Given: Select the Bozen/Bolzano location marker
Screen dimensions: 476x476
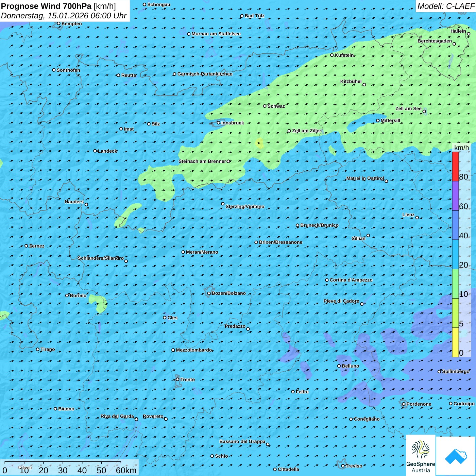Looking at the screenshot, I should [209, 293].
